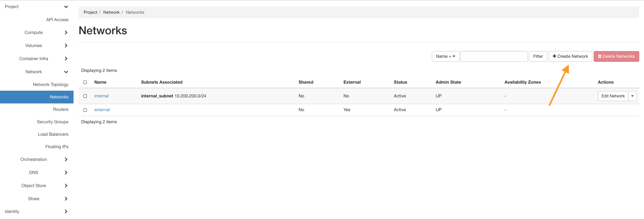Expand the Identity panel chevron
The height and width of the screenshot is (219, 644).
[x=66, y=212]
